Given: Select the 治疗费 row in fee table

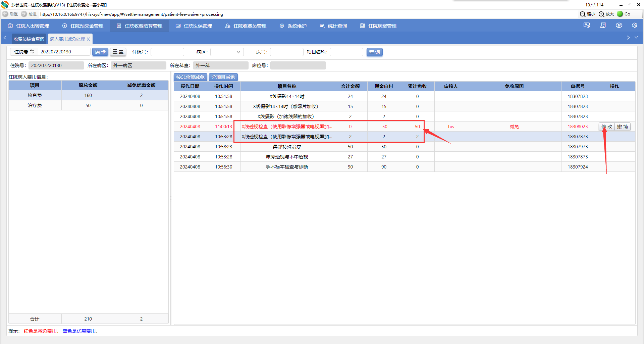Looking at the screenshot, I should click(88, 105).
